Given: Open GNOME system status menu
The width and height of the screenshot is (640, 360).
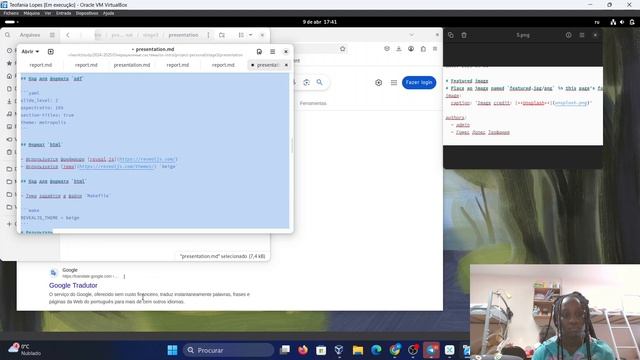Looking at the screenshot, I should [622, 22].
